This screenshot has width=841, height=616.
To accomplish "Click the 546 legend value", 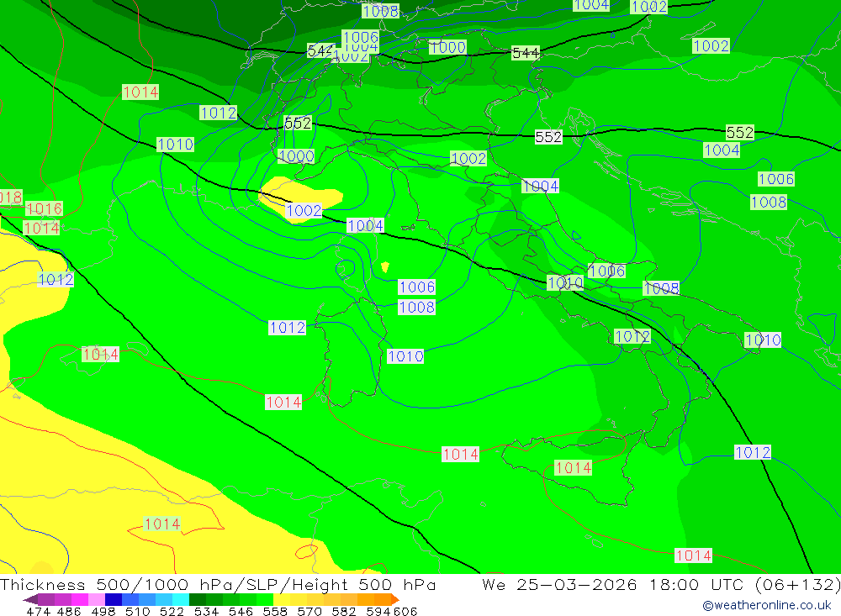I will (241, 611).
